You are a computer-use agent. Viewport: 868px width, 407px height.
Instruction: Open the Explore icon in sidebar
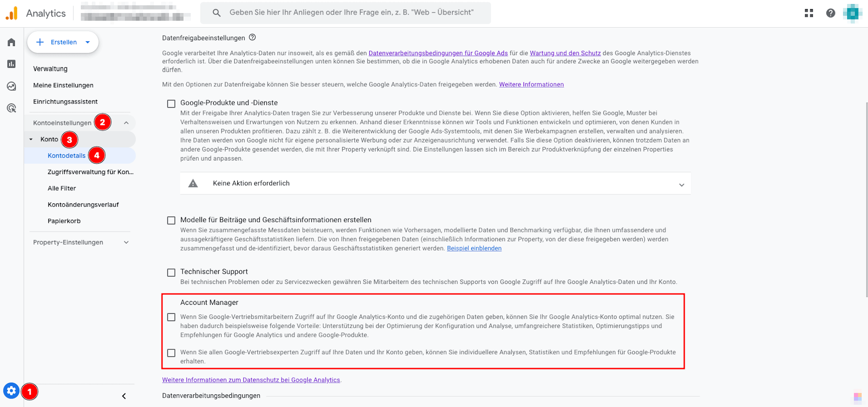point(11,86)
